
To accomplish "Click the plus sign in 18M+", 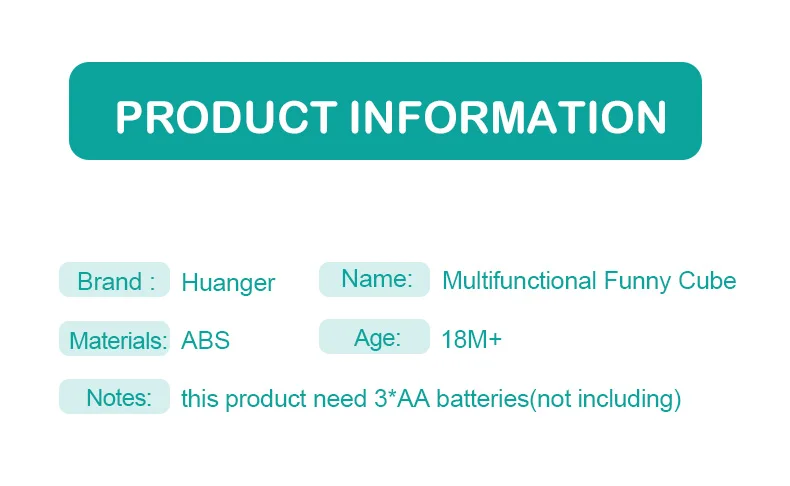I will pos(496,341).
